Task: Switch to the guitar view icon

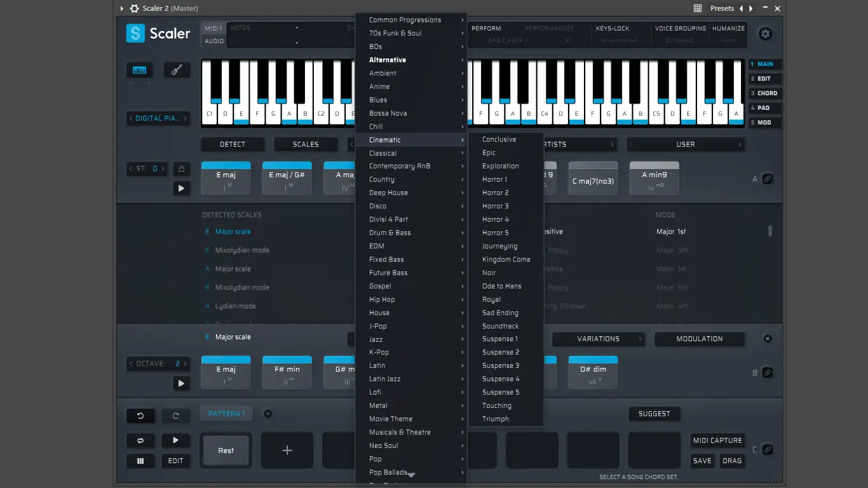Action: tap(177, 70)
